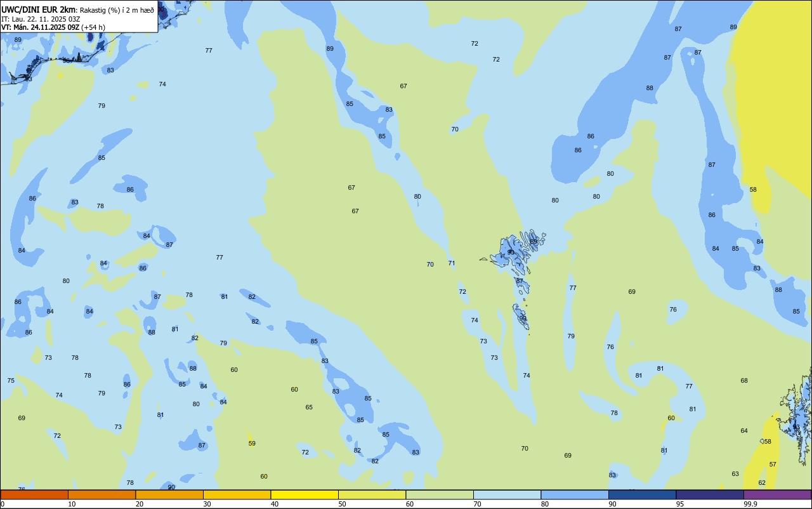Click the humidity value 93 on the islands
This screenshot has width=812, height=509.
(511, 252)
